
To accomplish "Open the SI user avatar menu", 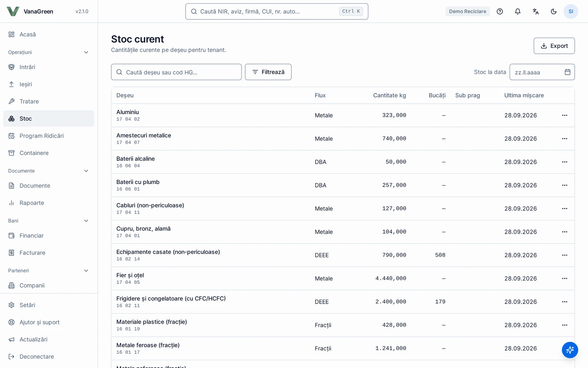I will click(571, 11).
